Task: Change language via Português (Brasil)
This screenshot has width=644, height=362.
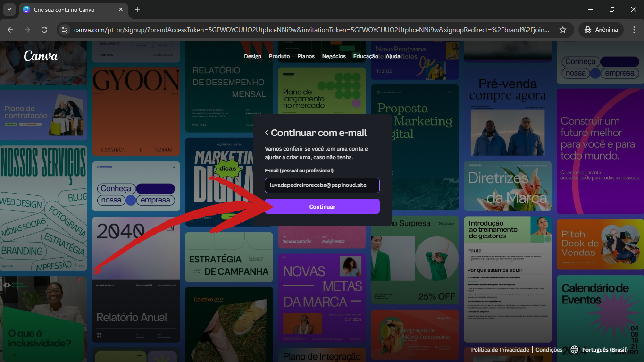Action: [605, 350]
